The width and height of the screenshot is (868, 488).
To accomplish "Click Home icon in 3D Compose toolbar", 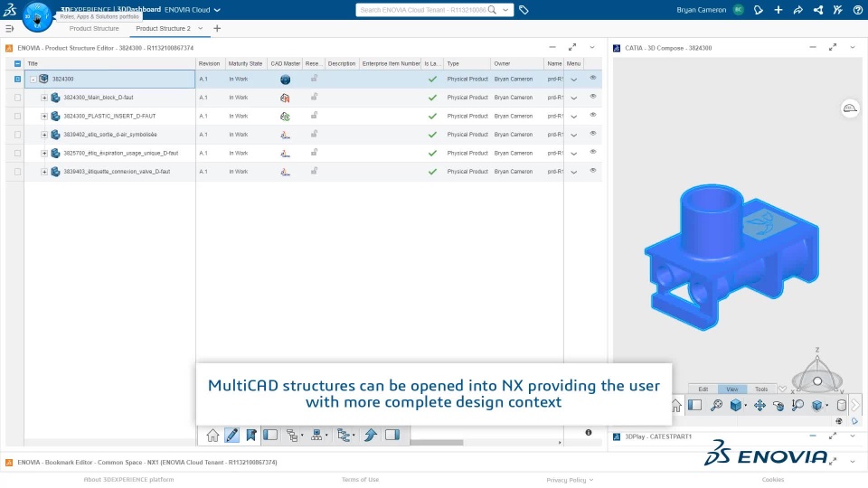I will [x=676, y=406].
